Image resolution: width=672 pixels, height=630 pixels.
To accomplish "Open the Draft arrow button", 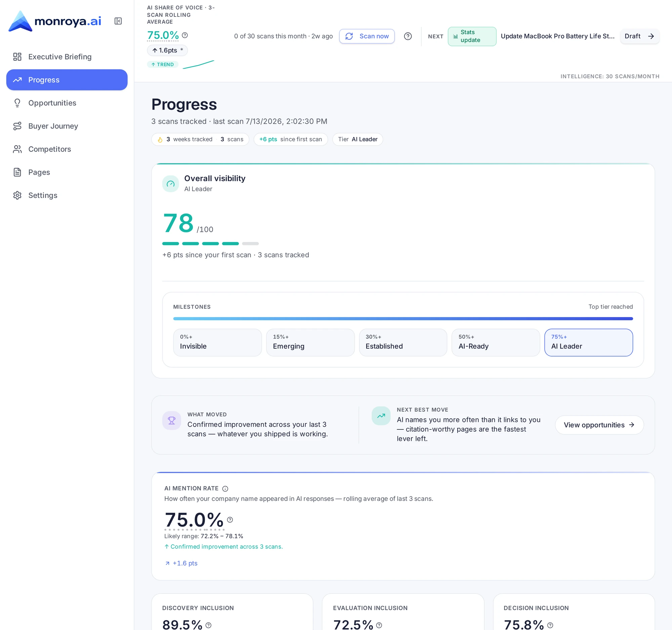I will click(639, 36).
